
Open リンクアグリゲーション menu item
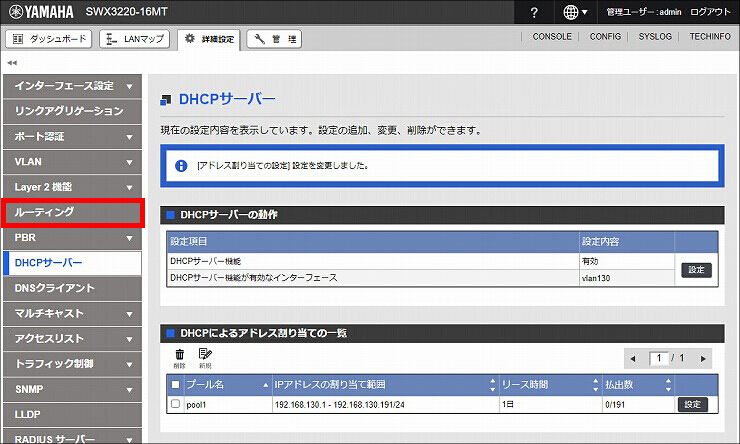(x=72, y=111)
